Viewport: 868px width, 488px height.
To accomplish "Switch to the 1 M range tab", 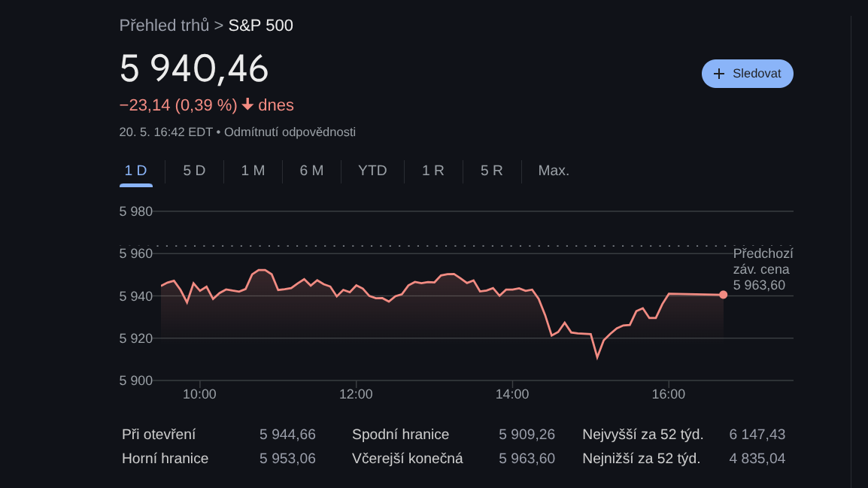I will [x=253, y=171].
